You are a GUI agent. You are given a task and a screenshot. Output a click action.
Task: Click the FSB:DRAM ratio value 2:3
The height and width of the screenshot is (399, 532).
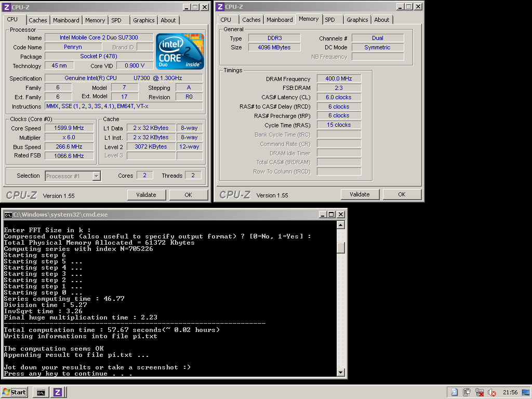pyautogui.click(x=339, y=88)
